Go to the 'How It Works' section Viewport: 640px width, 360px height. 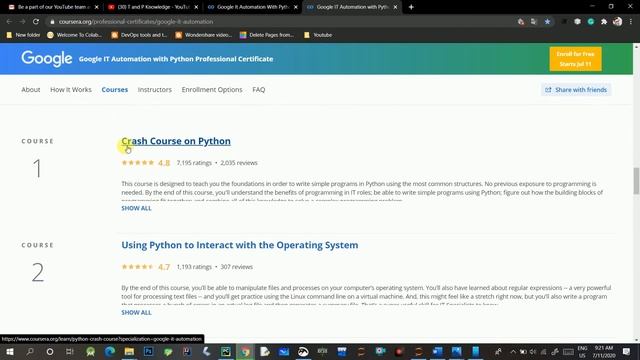coord(71,89)
